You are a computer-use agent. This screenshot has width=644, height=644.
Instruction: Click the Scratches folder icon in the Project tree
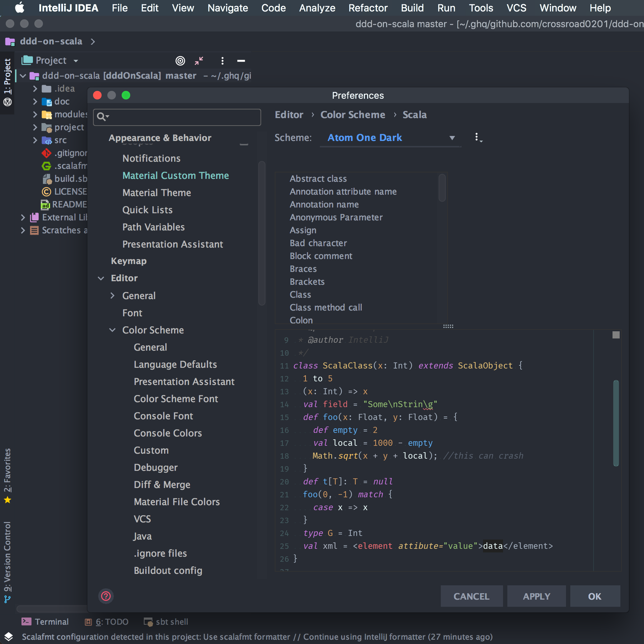(x=34, y=230)
